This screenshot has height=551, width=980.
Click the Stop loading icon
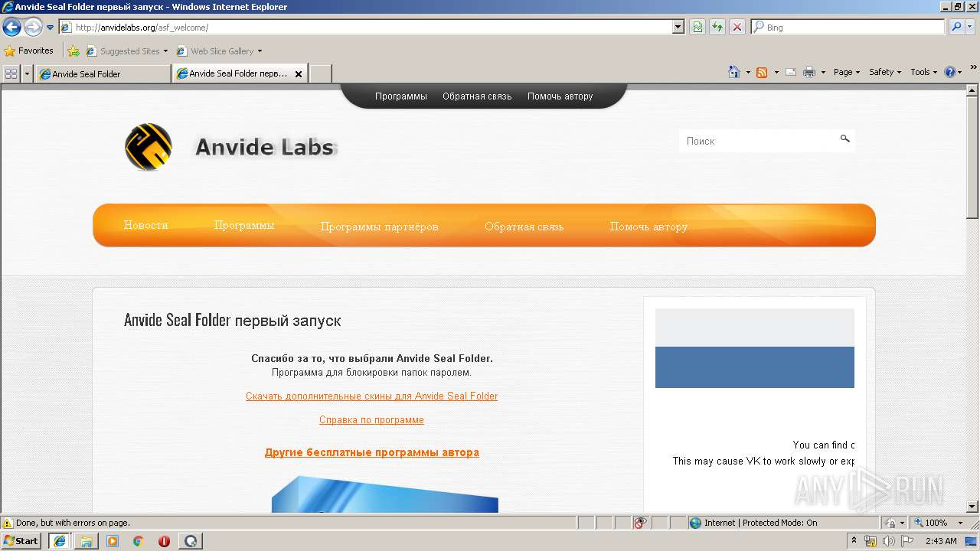pos(737,27)
